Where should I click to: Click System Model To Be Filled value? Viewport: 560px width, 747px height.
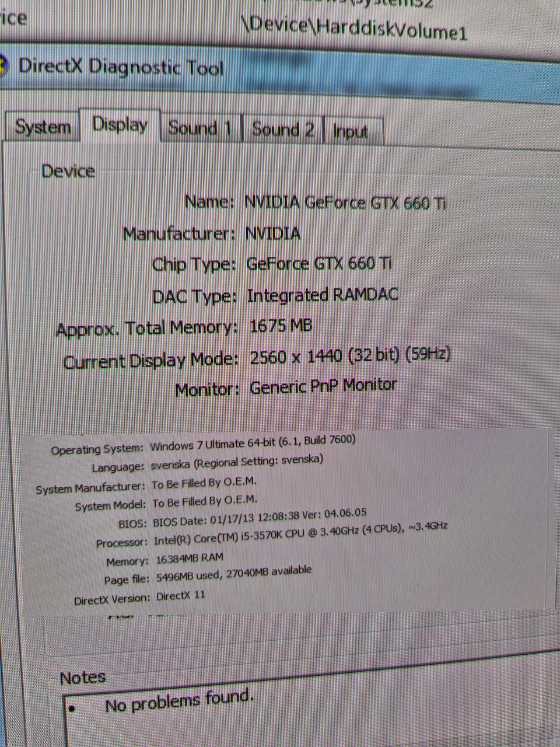(x=205, y=501)
